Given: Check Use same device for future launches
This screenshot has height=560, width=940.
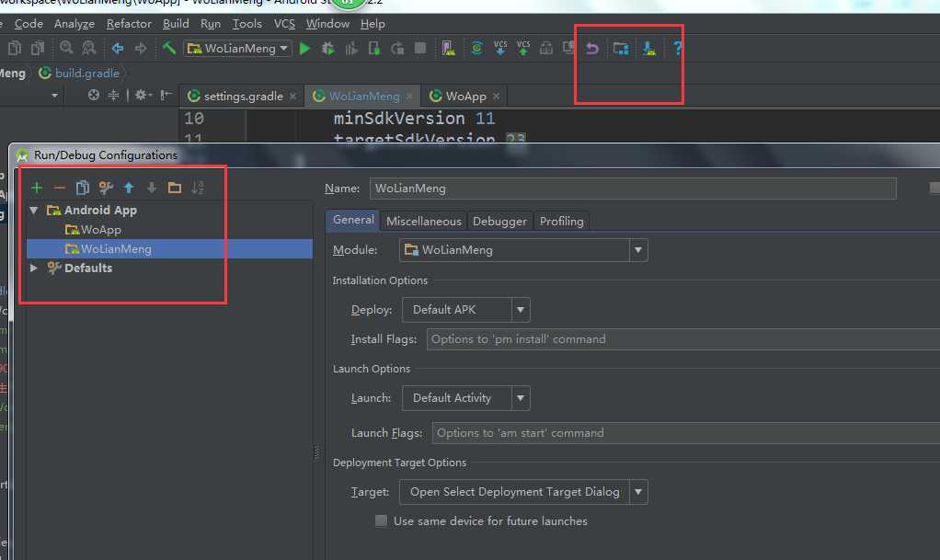Looking at the screenshot, I should point(381,520).
